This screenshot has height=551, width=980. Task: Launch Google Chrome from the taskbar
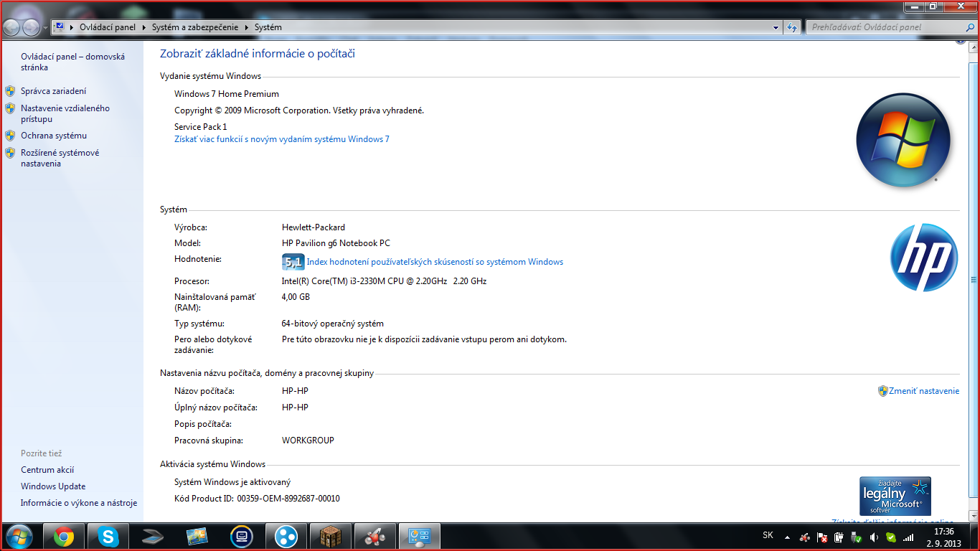(64, 536)
